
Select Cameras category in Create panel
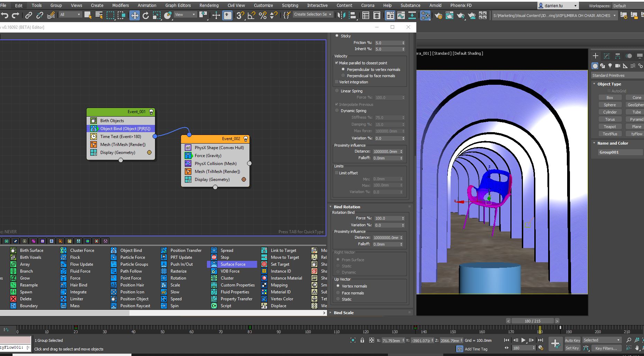pyautogui.click(x=618, y=66)
